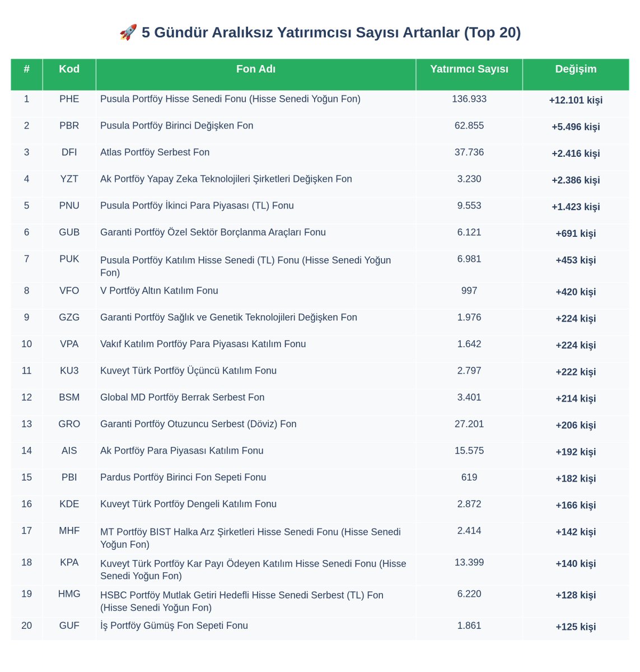Select fund code GUF
The width and height of the screenshot is (640, 672).
[69, 626]
